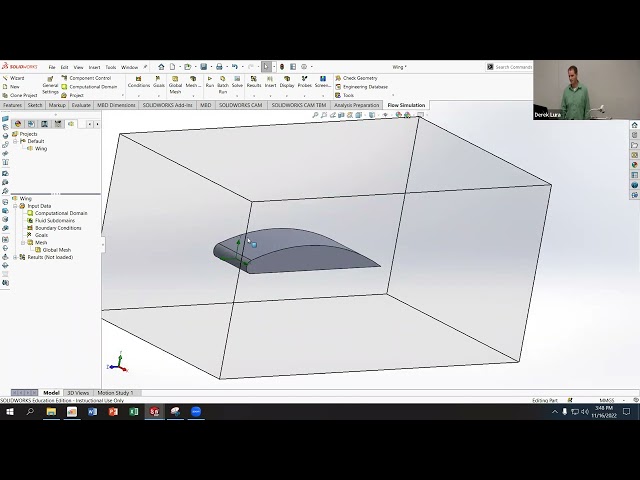This screenshot has height=480, width=640.
Task: Open dropdown arrow under Conditions
Action: tap(139, 96)
